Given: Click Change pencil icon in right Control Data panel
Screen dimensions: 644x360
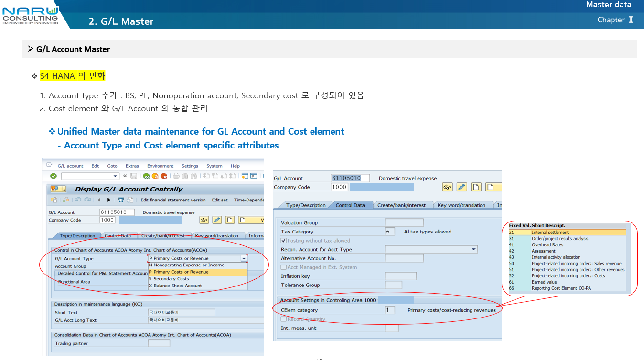Looking at the screenshot, I should click(462, 187).
